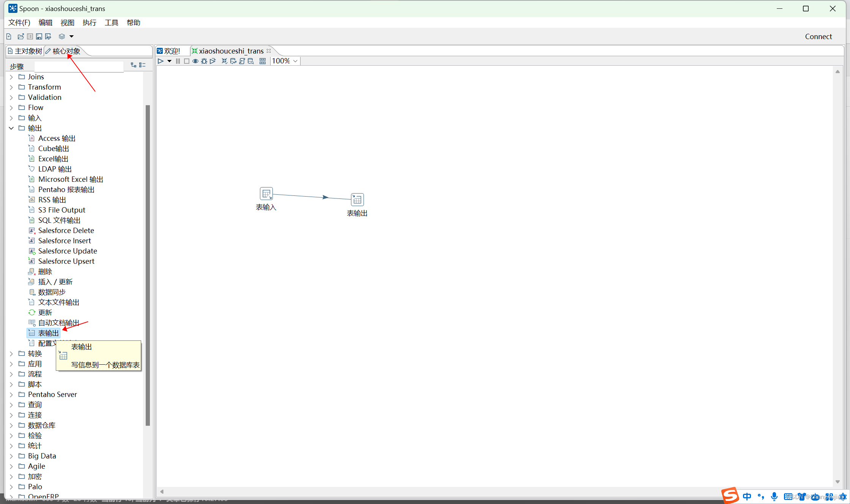Click the 表输入 step icon on canvas

point(266,193)
